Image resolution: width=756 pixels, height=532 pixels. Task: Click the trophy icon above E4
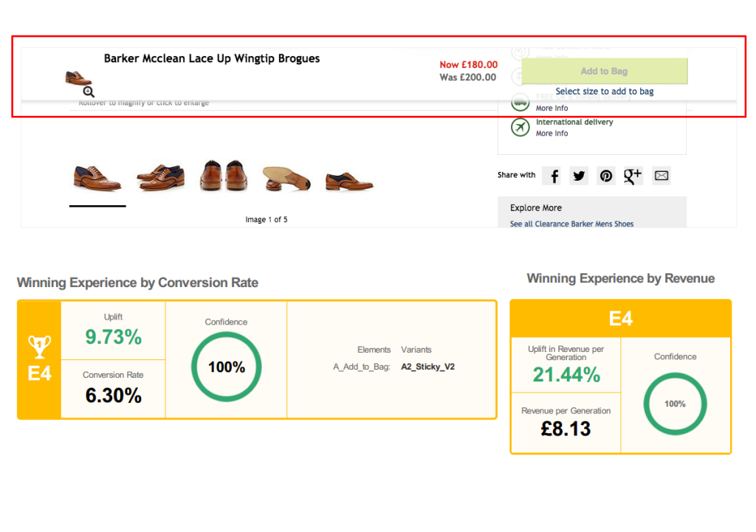pyautogui.click(x=39, y=345)
